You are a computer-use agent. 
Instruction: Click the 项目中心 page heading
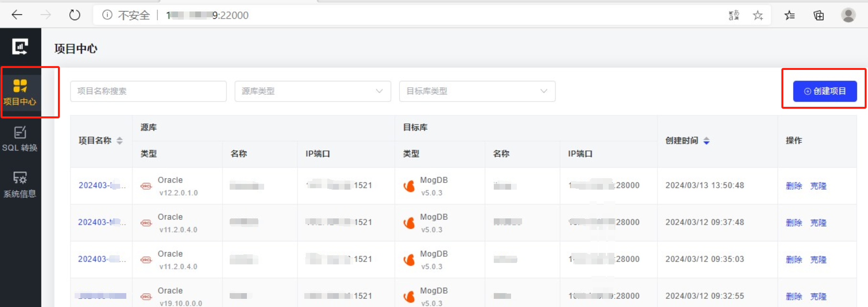(x=76, y=48)
